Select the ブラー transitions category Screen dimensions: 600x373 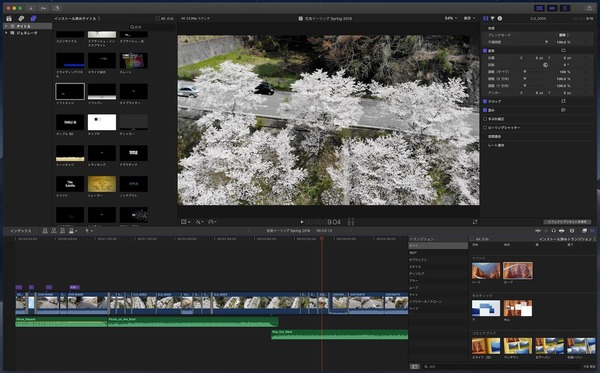pos(438,281)
